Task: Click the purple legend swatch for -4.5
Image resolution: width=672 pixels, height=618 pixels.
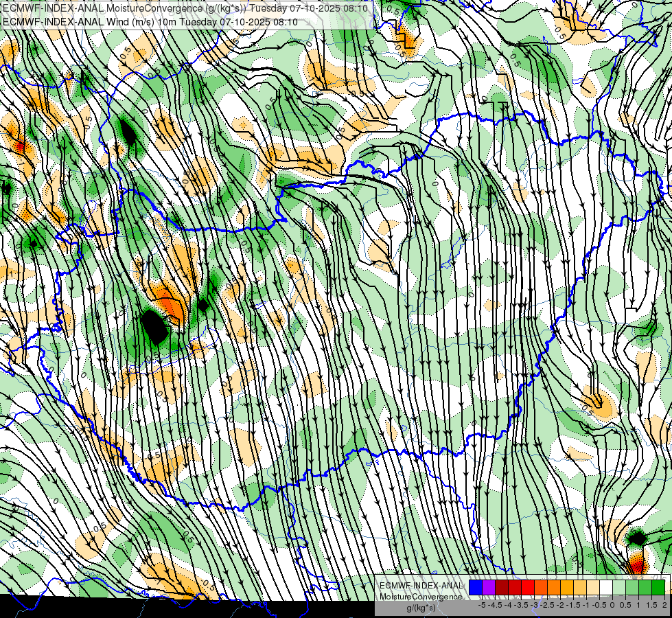Action: coord(489,587)
